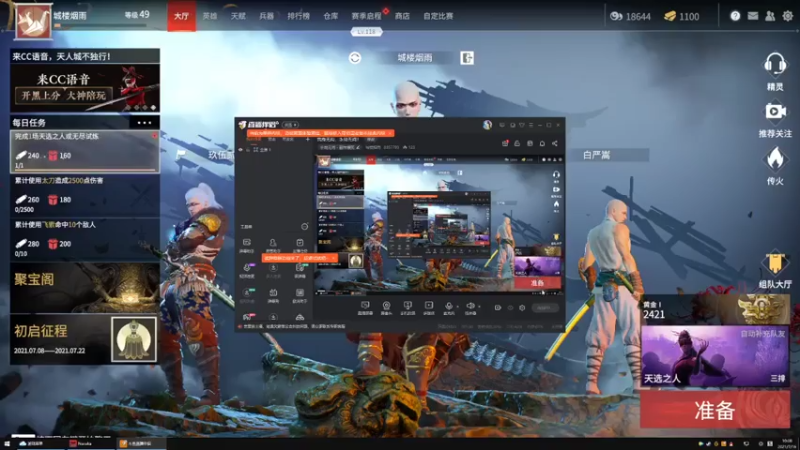Open the mail envelope icon
Screen dimensions: 800x450
coord(753,16)
